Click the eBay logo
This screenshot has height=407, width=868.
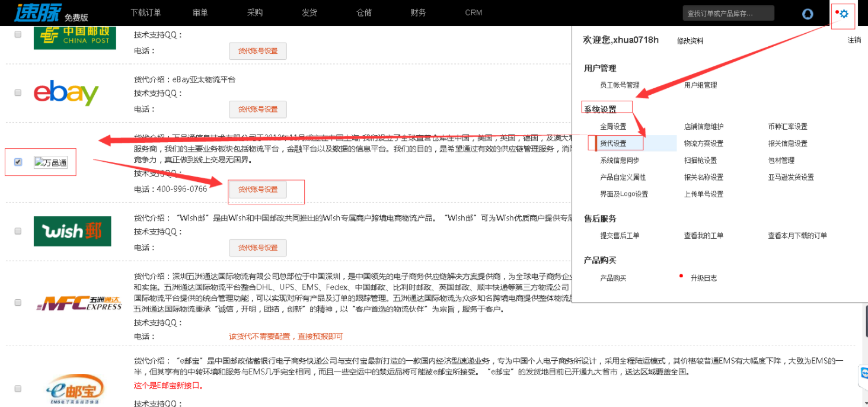coord(66,93)
